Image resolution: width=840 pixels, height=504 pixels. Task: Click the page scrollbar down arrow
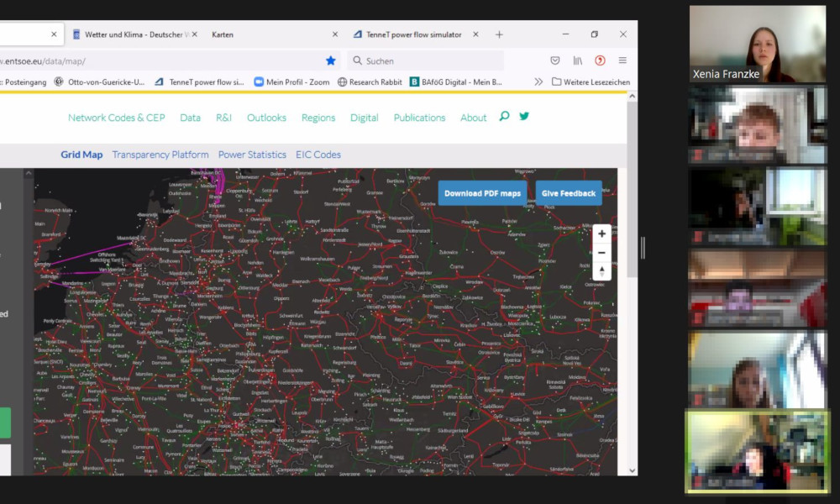click(633, 470)
